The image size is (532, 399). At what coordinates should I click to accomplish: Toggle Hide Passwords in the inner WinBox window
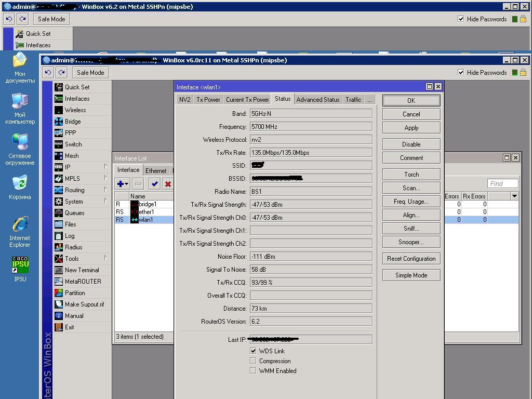coord(461,73)
